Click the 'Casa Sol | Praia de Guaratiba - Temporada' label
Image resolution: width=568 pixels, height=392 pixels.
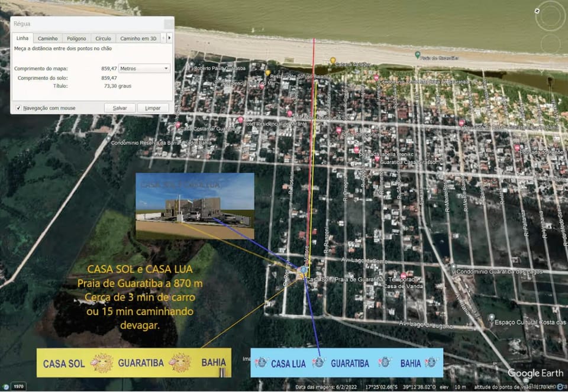click(x=363, y=280)
